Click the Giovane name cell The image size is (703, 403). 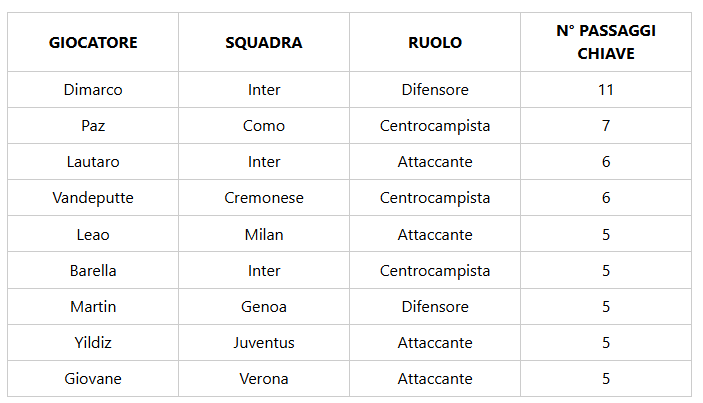[93, 379]
